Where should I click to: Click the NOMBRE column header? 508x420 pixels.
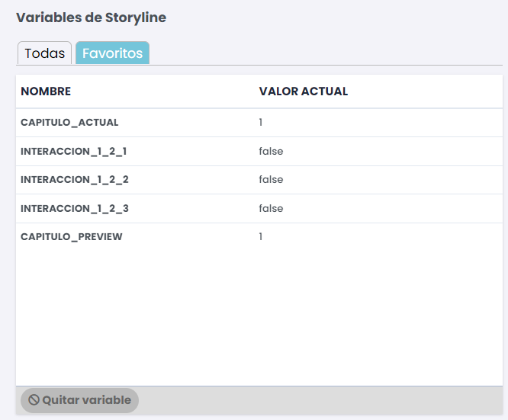(46, 91)
